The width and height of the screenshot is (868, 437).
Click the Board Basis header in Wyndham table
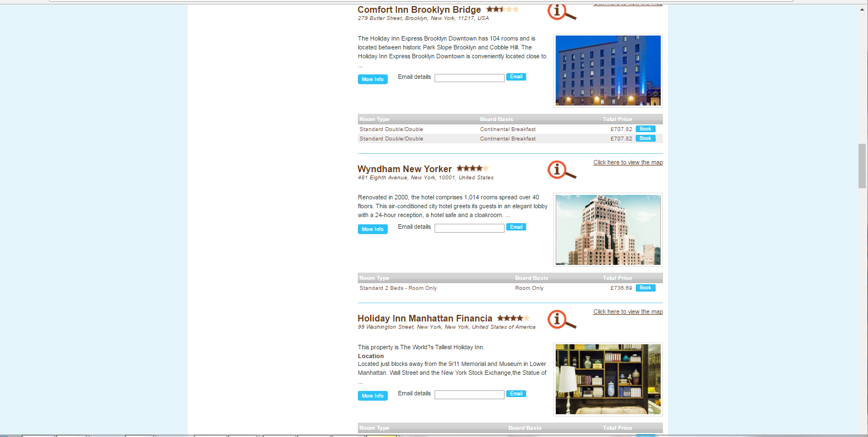click(532, 278)
